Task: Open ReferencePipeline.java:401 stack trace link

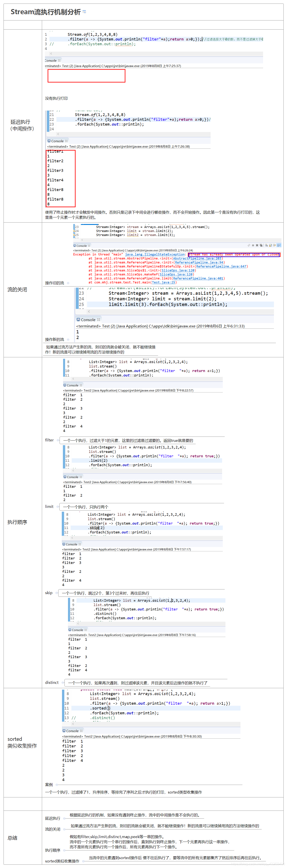Action: [x=198, y=279]
